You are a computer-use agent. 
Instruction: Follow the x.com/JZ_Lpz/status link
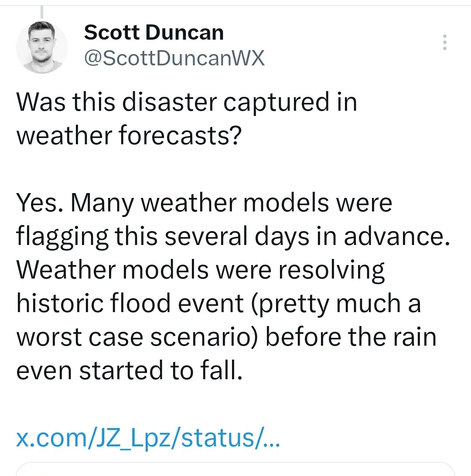tap(148, 439)
